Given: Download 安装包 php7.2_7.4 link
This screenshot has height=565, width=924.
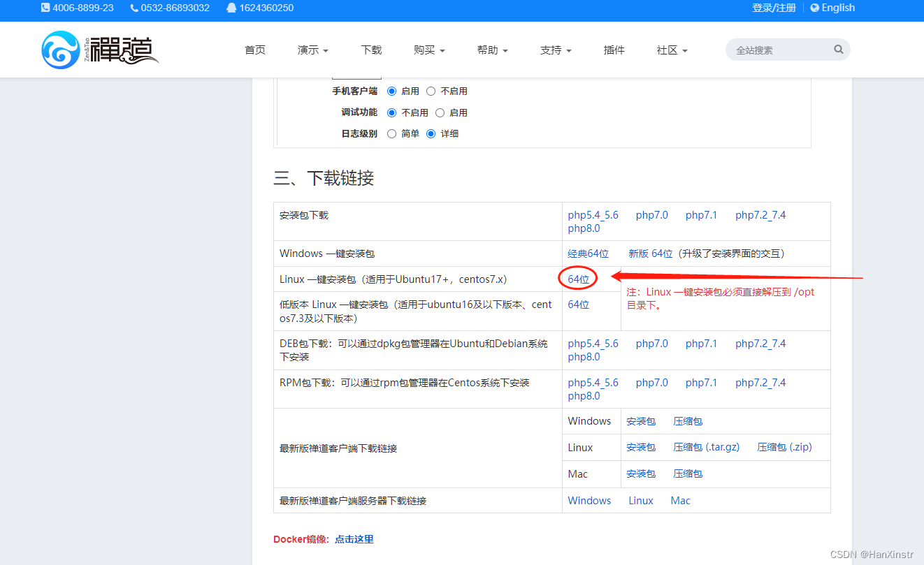Looking at the screenshot, I should click(760, 215).
